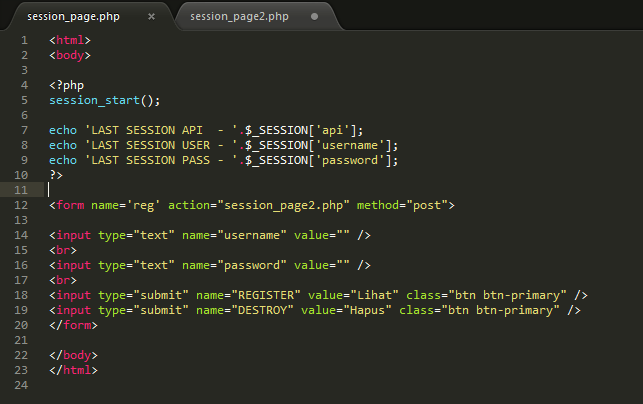Viewport: 643px width, 404px height.
Task: Click class="btn btn-primary" on line 18
Action: 486,295
